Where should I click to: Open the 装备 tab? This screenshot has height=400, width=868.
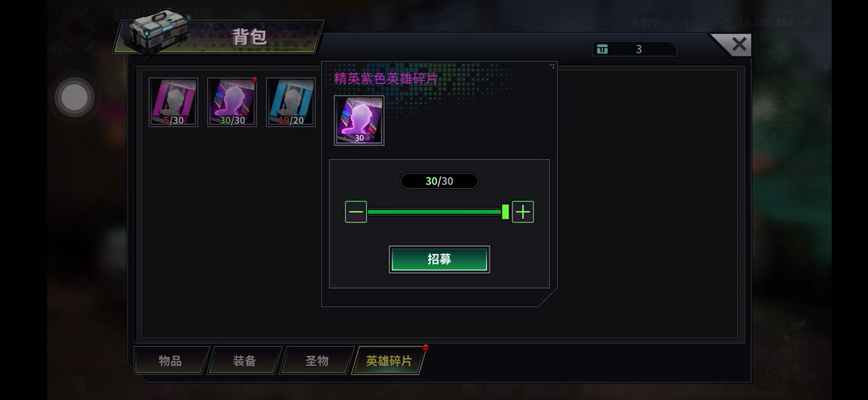[x=244, y=361]
